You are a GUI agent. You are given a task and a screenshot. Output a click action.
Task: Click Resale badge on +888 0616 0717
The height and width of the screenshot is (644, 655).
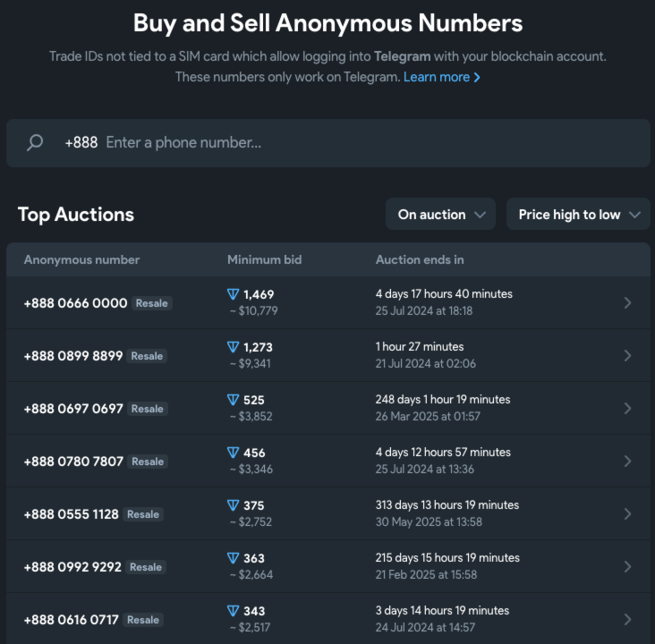143,620
